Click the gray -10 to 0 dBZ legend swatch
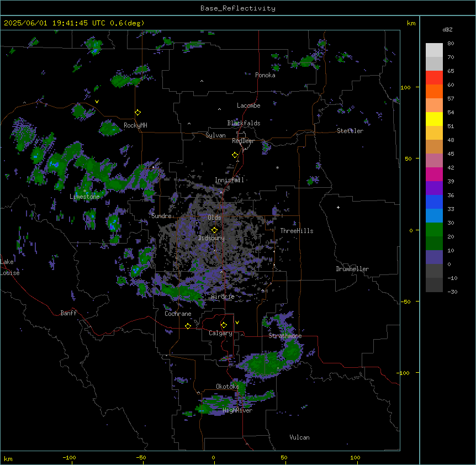Image resolution: width=476 pixels, height=465 pixels. point(434,271)
